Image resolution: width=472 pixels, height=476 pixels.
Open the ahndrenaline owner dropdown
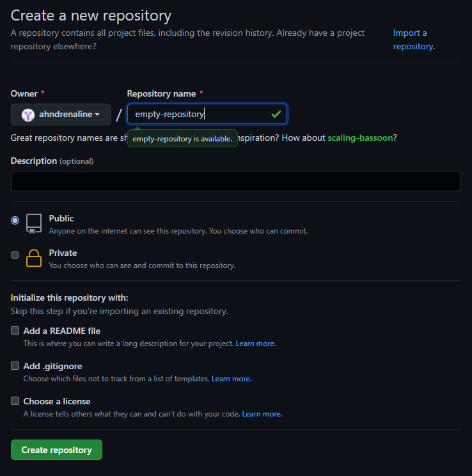60,115
